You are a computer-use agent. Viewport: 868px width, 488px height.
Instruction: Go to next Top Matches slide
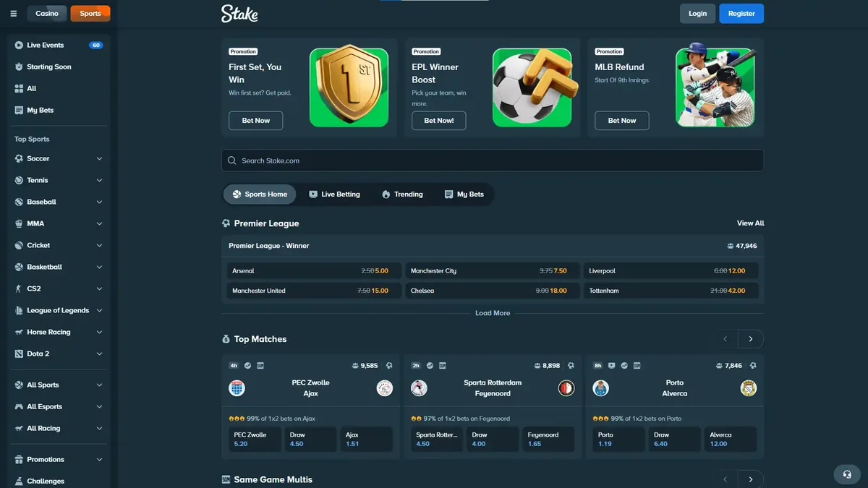click(751, 339)
